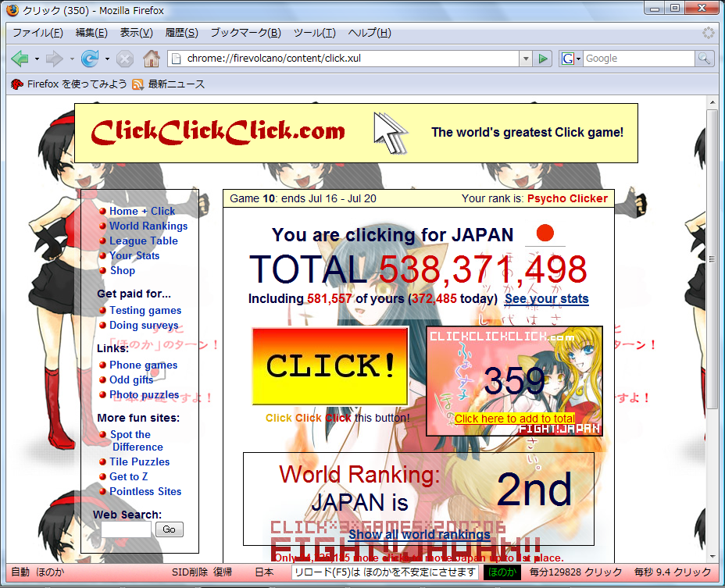Open the ブックマーク(B) menu
Image resolution: width=725 pixels, height=588 pixels.
click(x=245, y=33)
